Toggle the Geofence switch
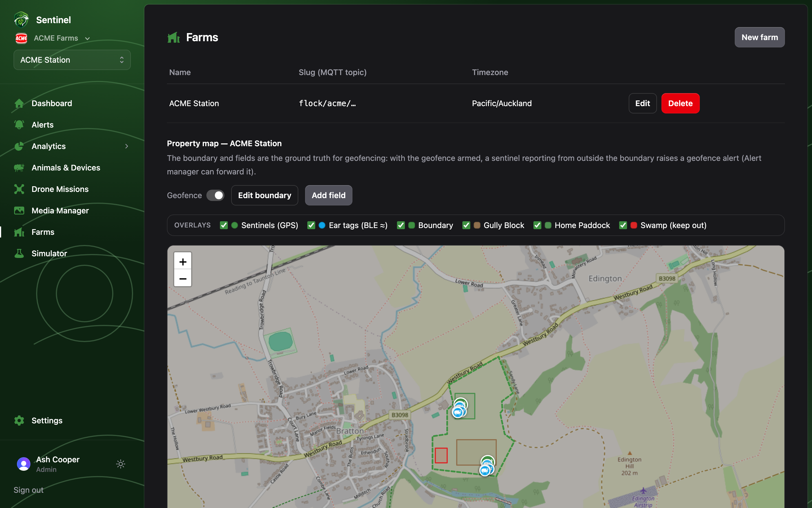812x508 pixels. point(215,196)
